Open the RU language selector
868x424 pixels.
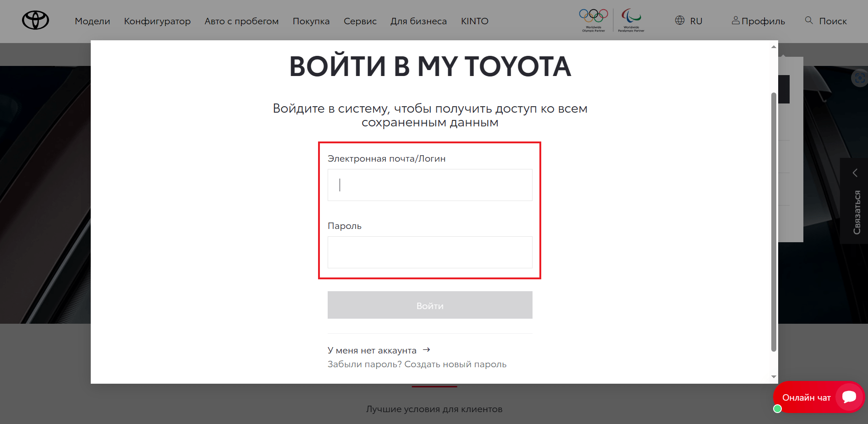click(696, 21)
